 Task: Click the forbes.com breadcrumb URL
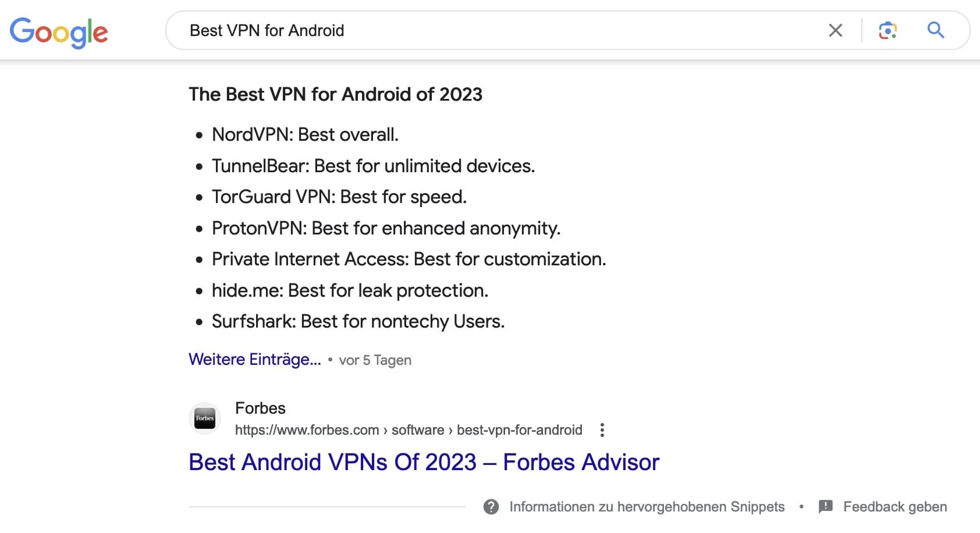click(x=408, y=430)
